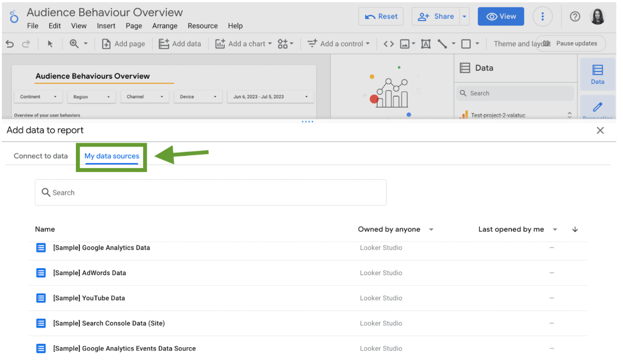Image resolution: width=623 pixels, height=364 pixels.
Task: Click the data sources Search field
Action: tap(211, 193)
